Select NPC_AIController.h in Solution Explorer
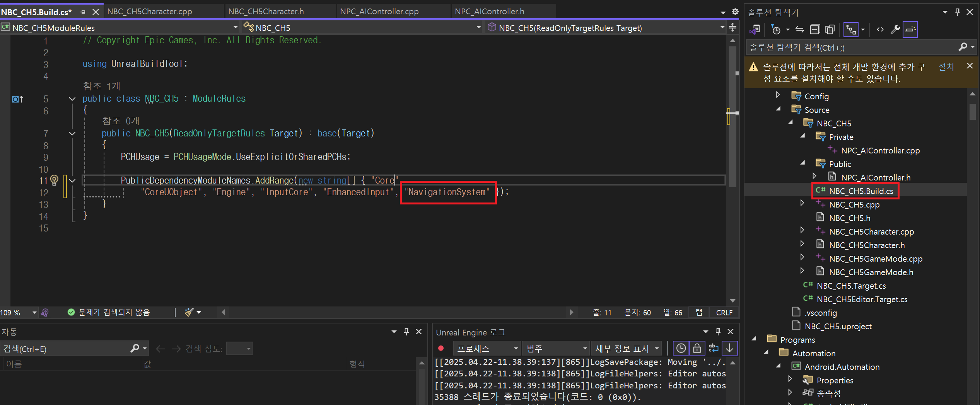 pos(876,177)
